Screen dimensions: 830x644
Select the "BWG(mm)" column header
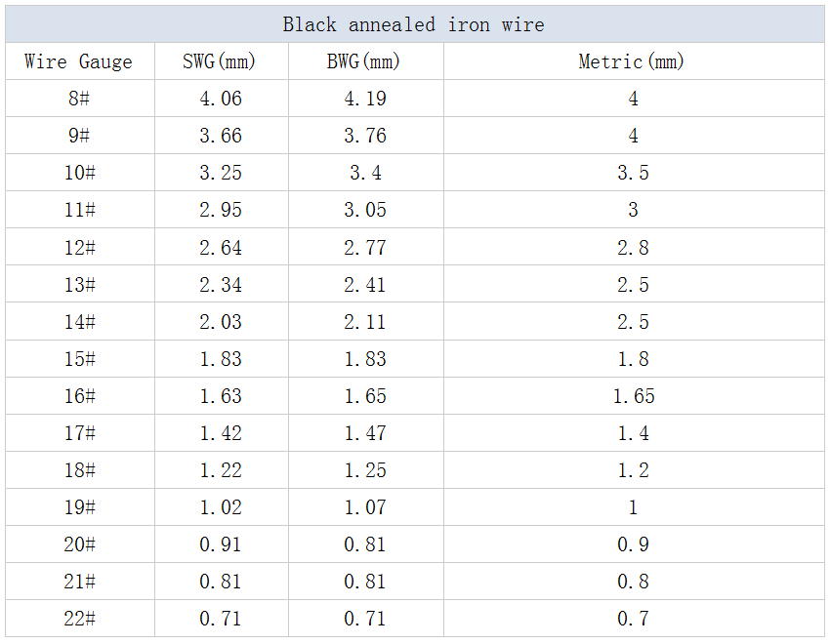click(364, 61)
